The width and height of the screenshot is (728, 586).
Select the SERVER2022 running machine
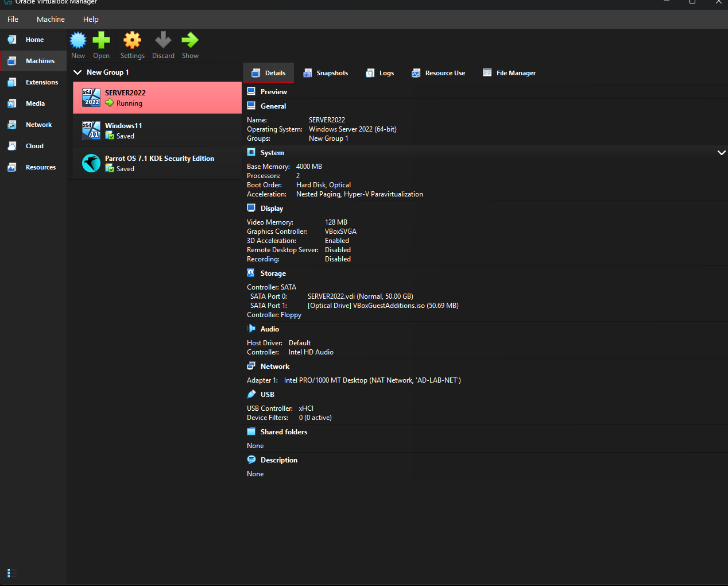click(x=157, y=98)
